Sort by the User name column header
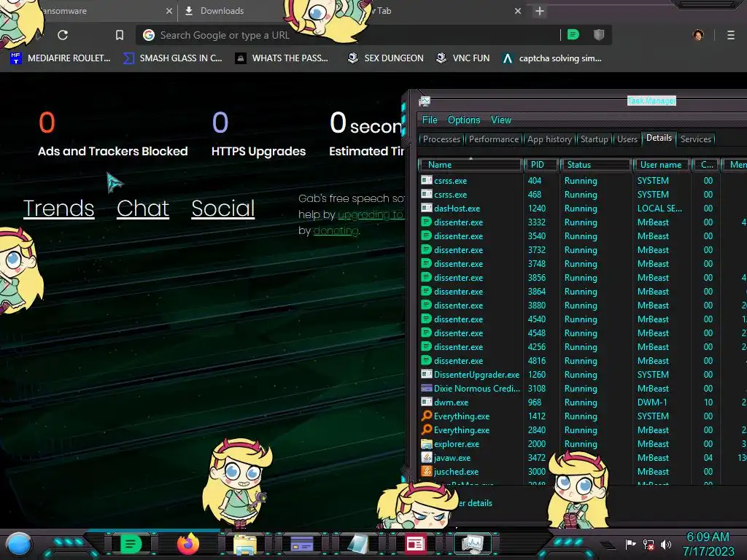 [661, 165]
